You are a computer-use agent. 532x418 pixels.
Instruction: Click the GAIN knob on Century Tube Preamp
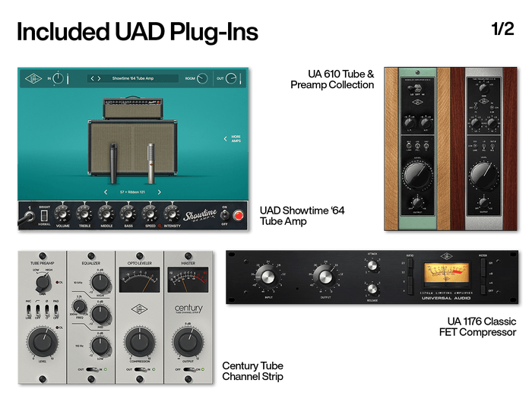point(43,283)
